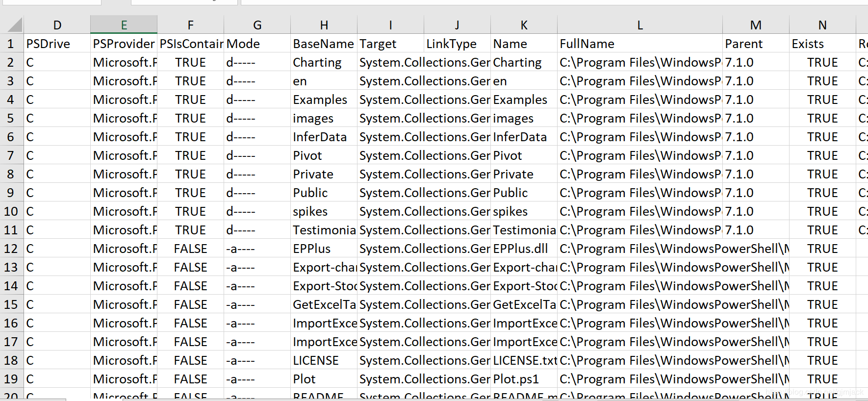
Task: Select column K header
Action: [524, 25]
